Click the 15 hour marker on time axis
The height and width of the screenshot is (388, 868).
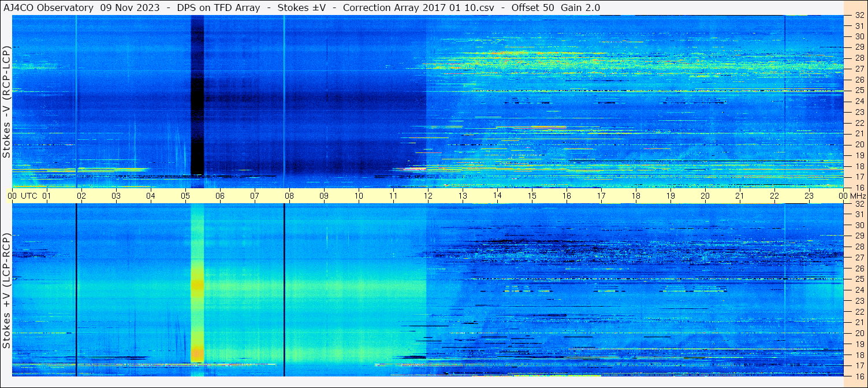click(532, 196)
